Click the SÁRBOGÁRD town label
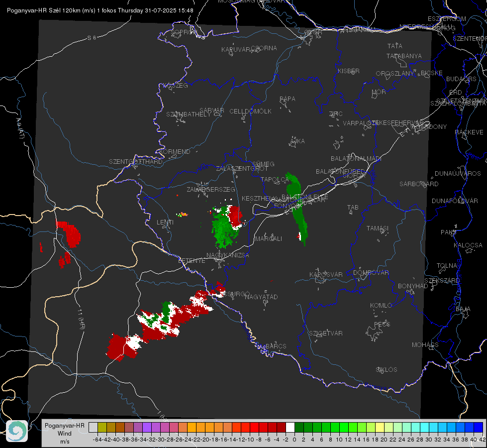 (419, 184)
